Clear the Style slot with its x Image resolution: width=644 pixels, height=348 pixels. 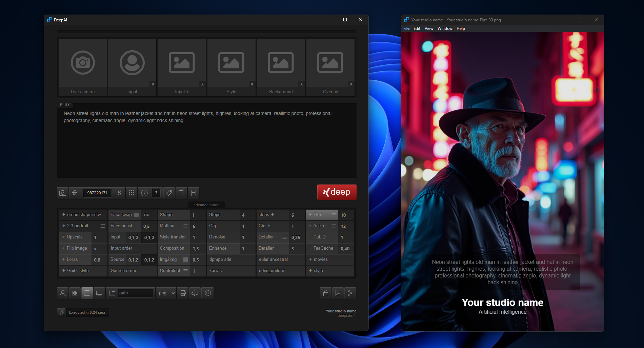(252, 84)
